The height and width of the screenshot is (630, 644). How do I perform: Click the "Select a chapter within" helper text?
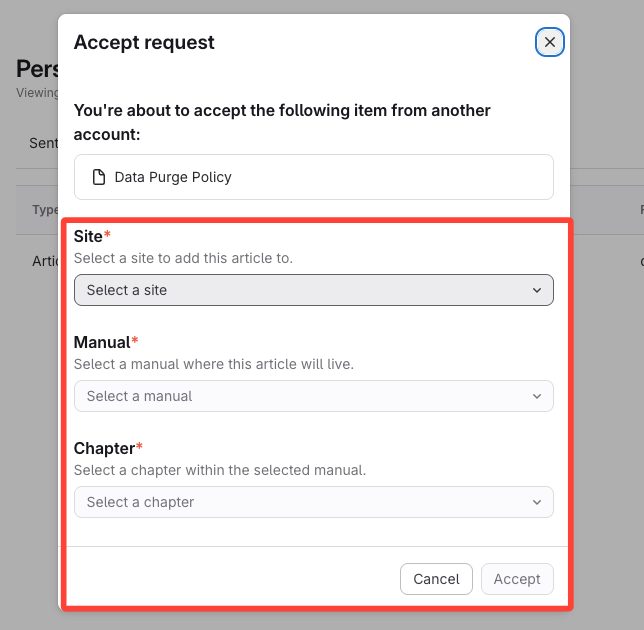(220, 470)
